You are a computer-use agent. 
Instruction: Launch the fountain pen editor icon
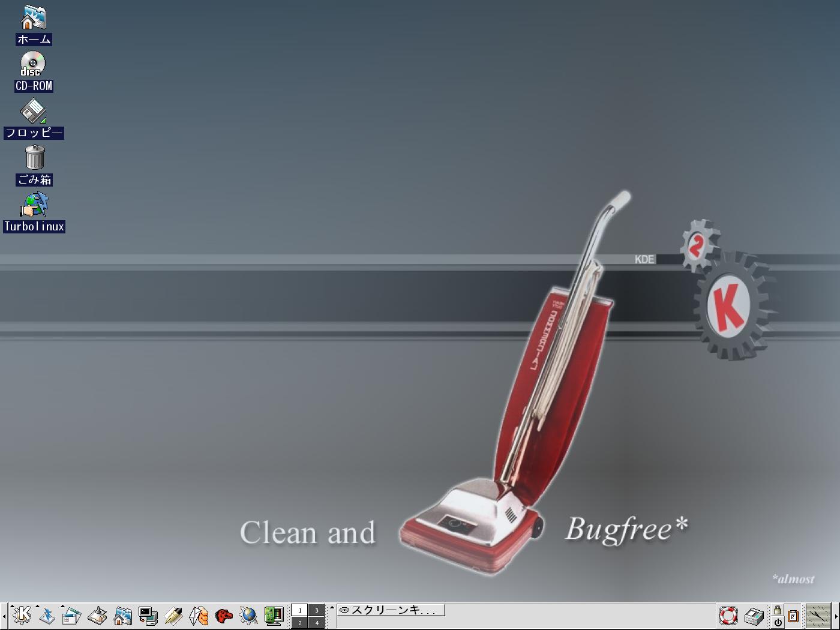coord(173,616)
